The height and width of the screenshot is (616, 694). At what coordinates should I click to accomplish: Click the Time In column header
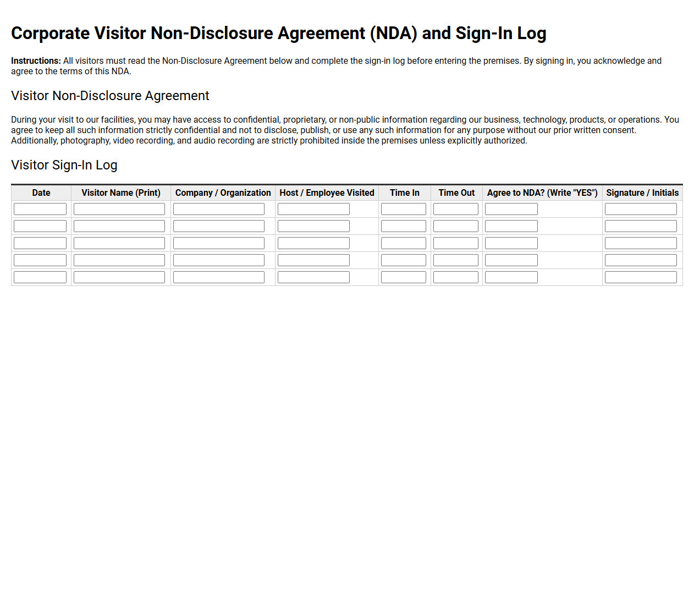tap(405, 193)
